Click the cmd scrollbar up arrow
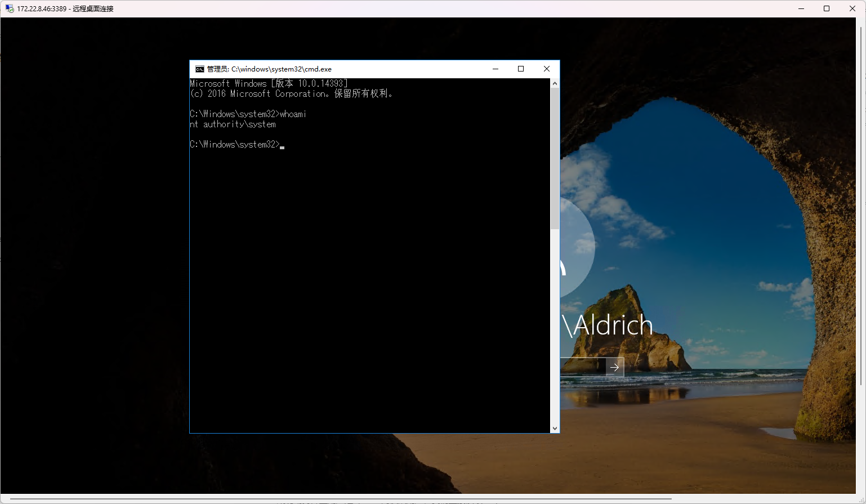Viewport: 866px width, 504px height. pyautogui.click(x=555, y=83)
